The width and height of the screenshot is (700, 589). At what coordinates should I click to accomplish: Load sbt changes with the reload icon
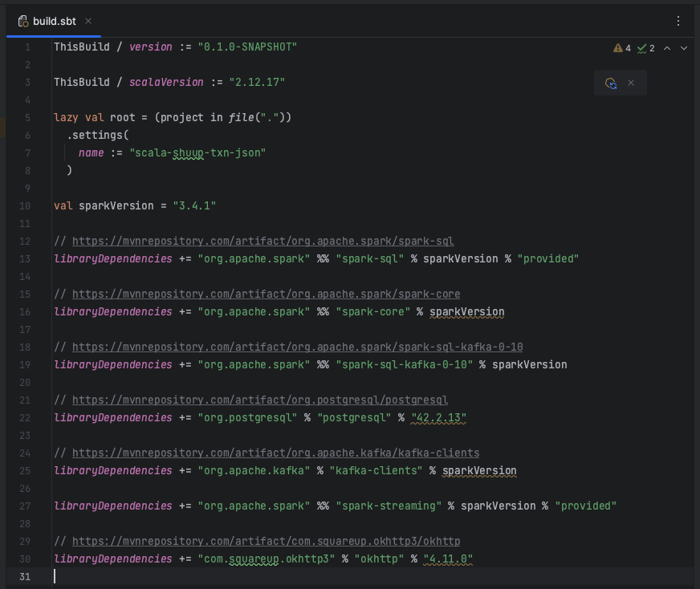pos(611,83)
